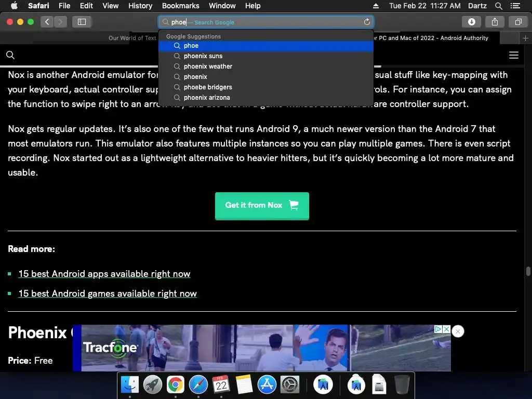Viewport: 532px width, 399px height.
Task: Close the ad via blue X icon
Action: [446, 329]
